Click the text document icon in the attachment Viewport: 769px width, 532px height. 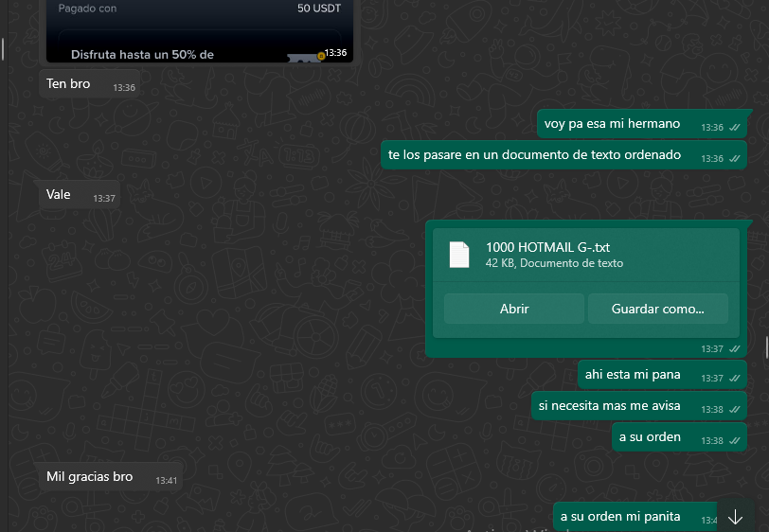459,255
